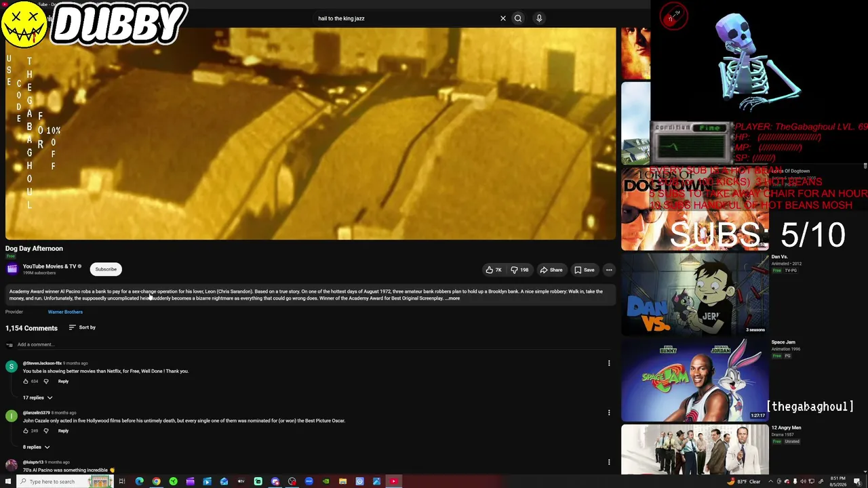The width and height of the screenshot is (868, 488).
Task: Open Google Chrome from the taskbar
Action: [156, 481]
